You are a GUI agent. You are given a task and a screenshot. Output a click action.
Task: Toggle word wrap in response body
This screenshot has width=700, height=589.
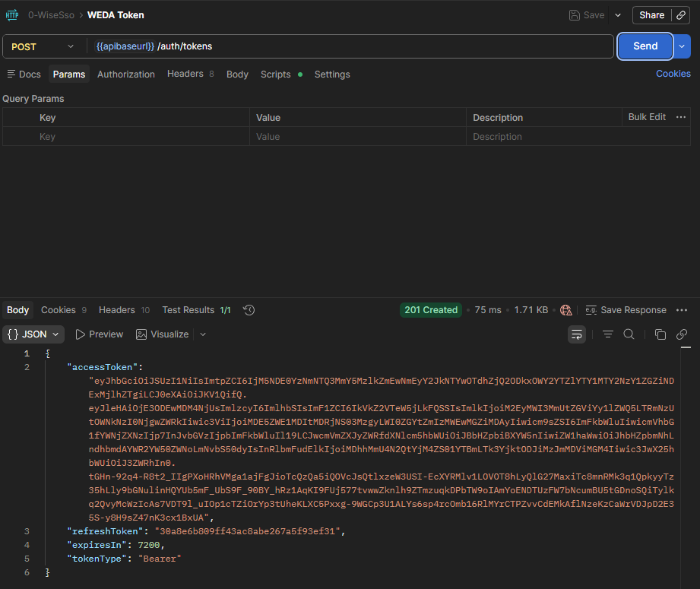tap(576, 334)
